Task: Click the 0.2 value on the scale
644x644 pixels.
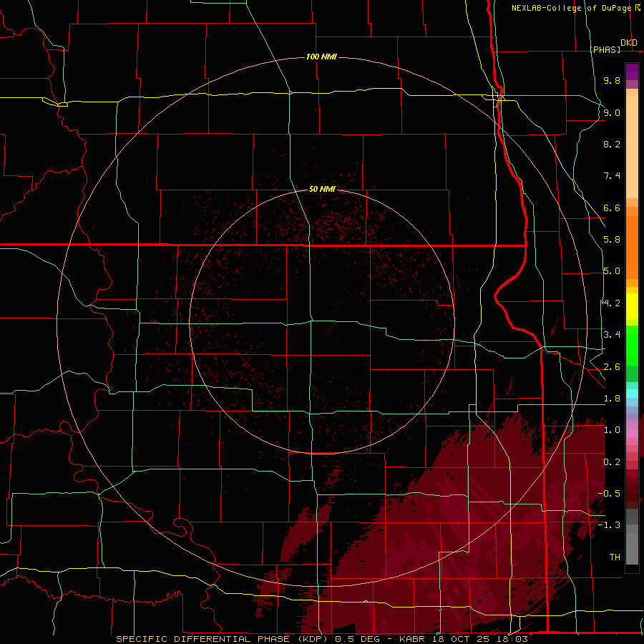Action: coord(612,462)
